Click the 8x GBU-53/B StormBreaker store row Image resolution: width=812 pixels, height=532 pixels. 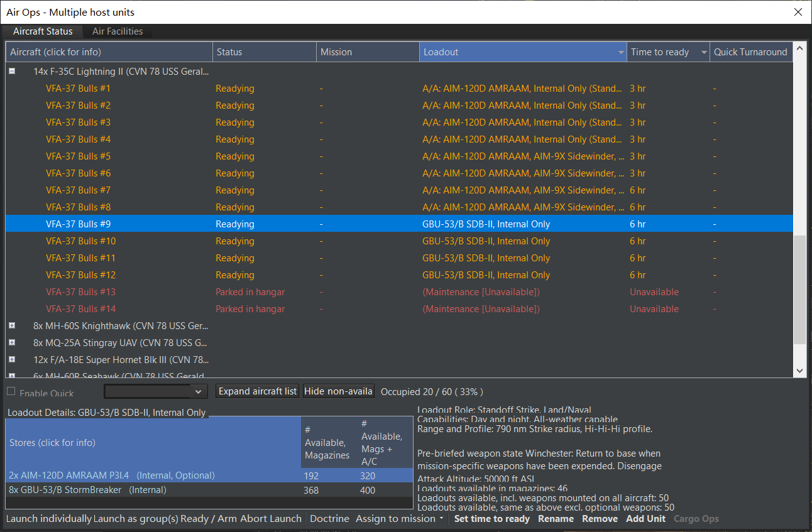click(209, 490)
